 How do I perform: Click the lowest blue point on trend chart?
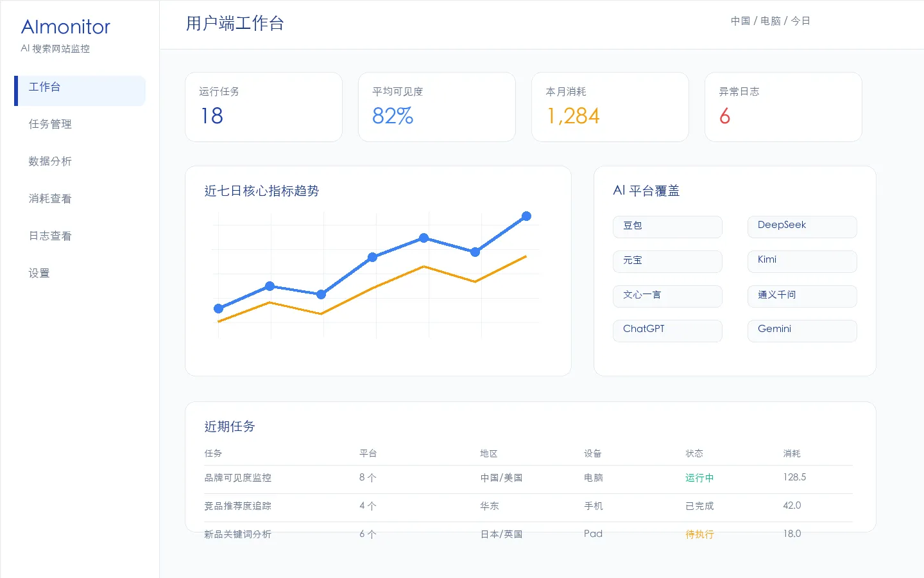[218, 309]
